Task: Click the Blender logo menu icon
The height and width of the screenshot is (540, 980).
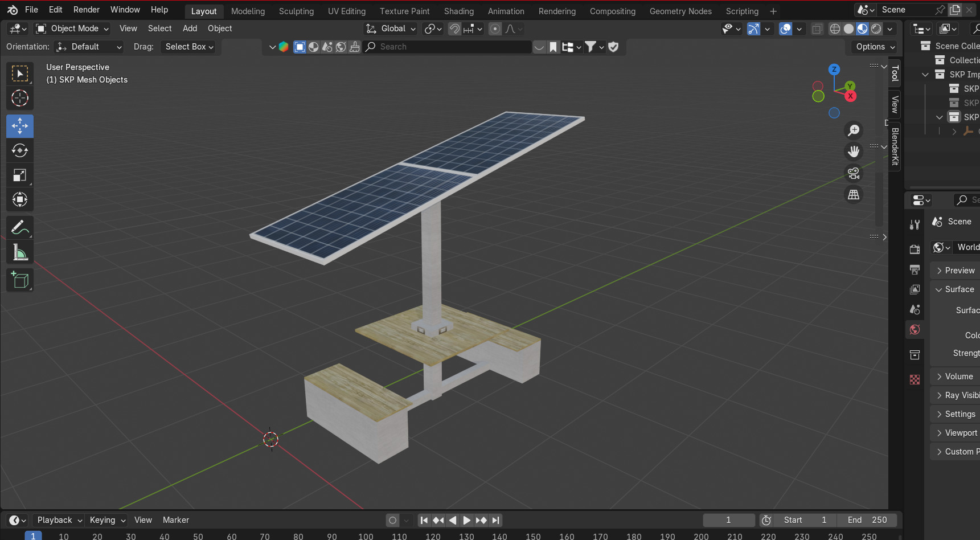Action: coord(13,10)
